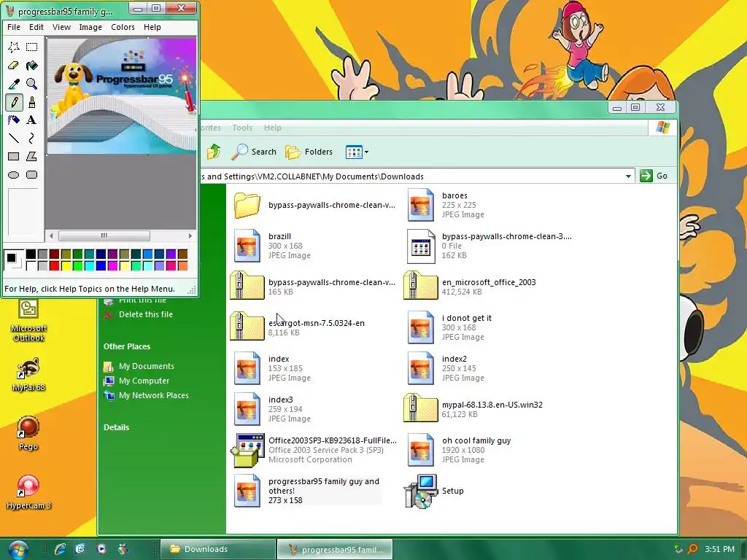The height and width of the screenshot is (560, 747).
Task: Select the Pencil tool in Paint
Action: 14,102
